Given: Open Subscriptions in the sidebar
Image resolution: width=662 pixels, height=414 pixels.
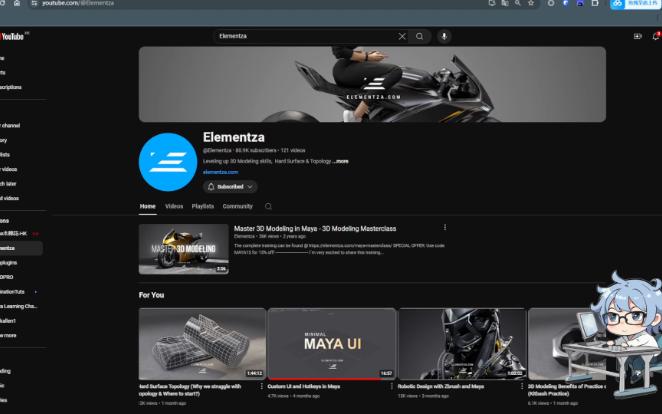Looking at the screenshot, I should (x=11, y=87).
